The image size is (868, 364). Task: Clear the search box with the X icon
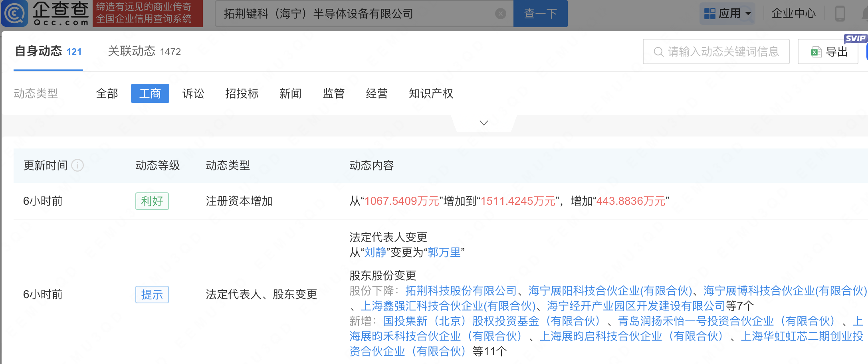[x=500, y=14]
